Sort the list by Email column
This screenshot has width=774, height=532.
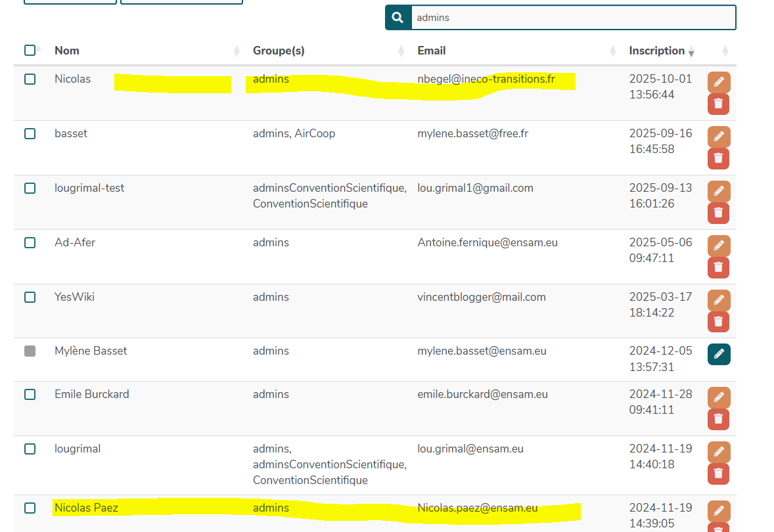point(431,51)
